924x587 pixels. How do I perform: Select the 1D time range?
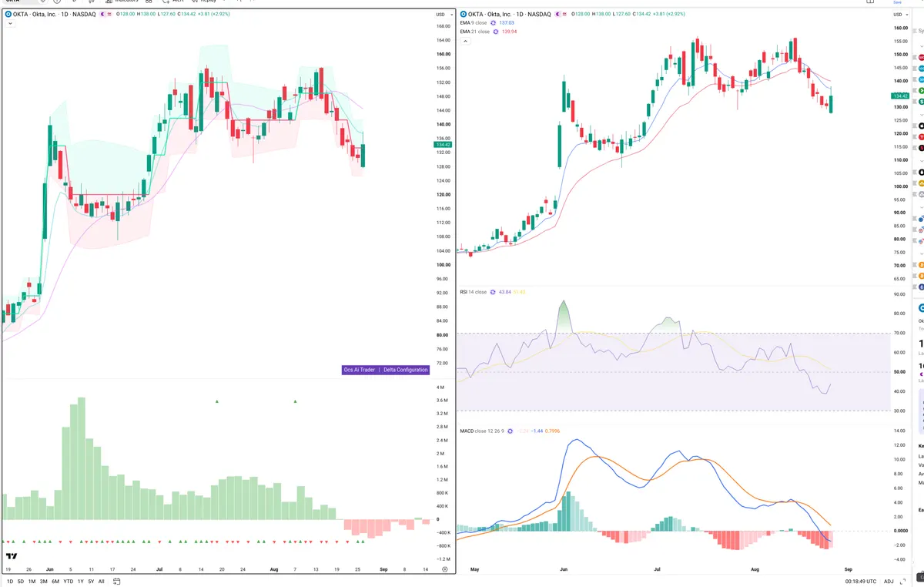point(9,581)
